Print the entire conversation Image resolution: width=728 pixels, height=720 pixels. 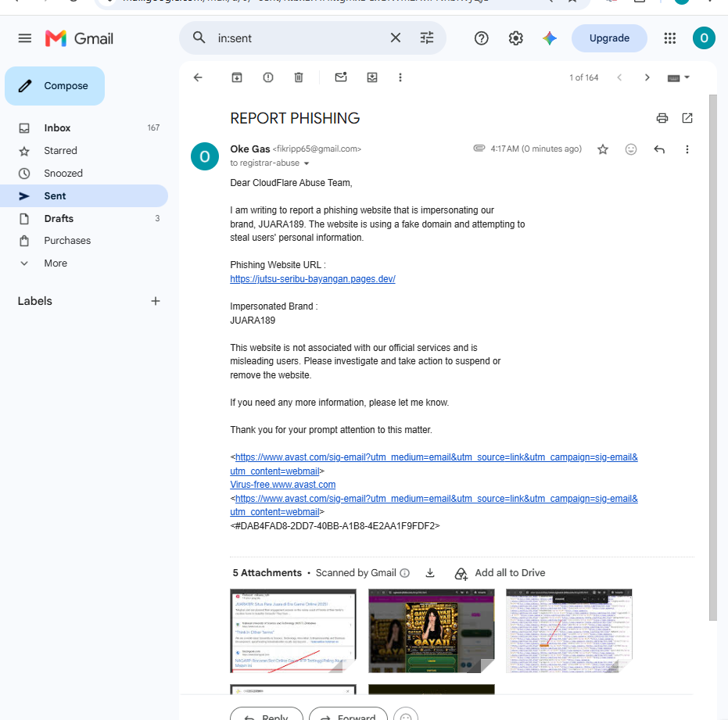coord(662,118)
